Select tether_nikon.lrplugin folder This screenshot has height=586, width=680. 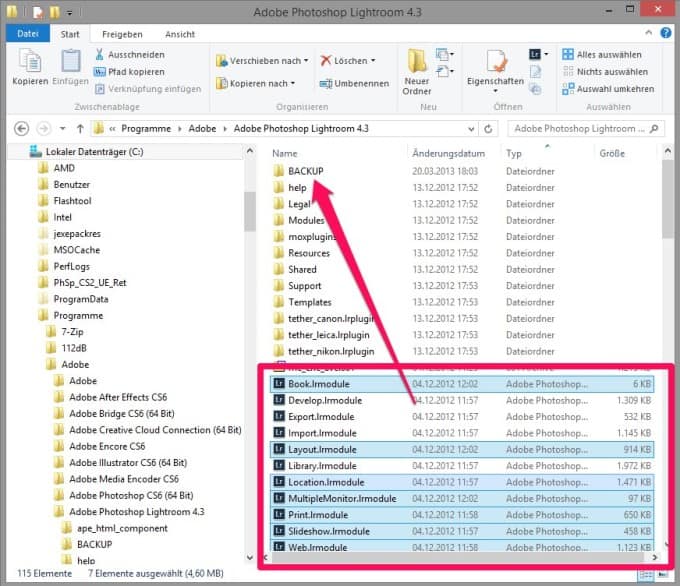click(331, 351)
